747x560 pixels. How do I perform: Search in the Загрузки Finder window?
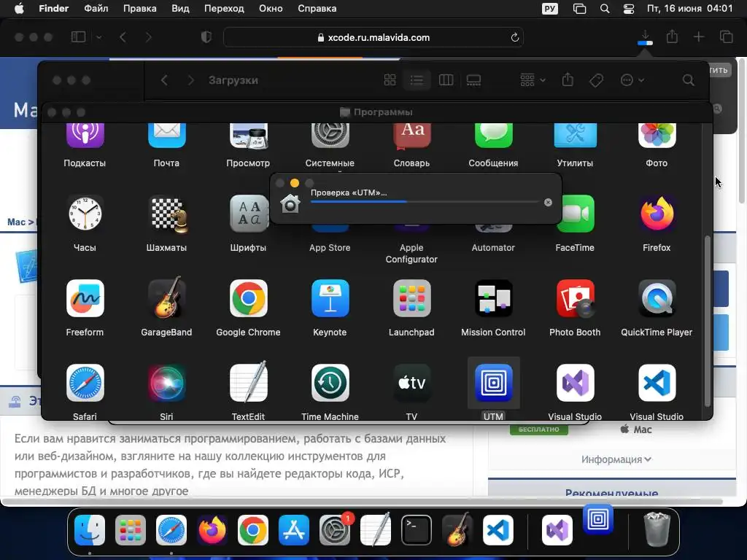coord(688,80)
